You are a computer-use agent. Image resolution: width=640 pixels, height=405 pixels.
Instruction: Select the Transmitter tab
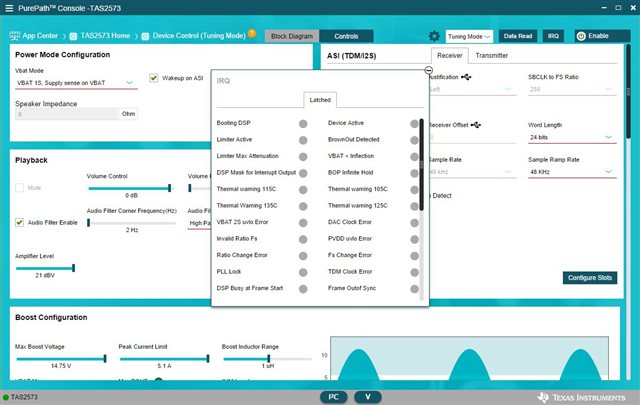click(491, 56)
